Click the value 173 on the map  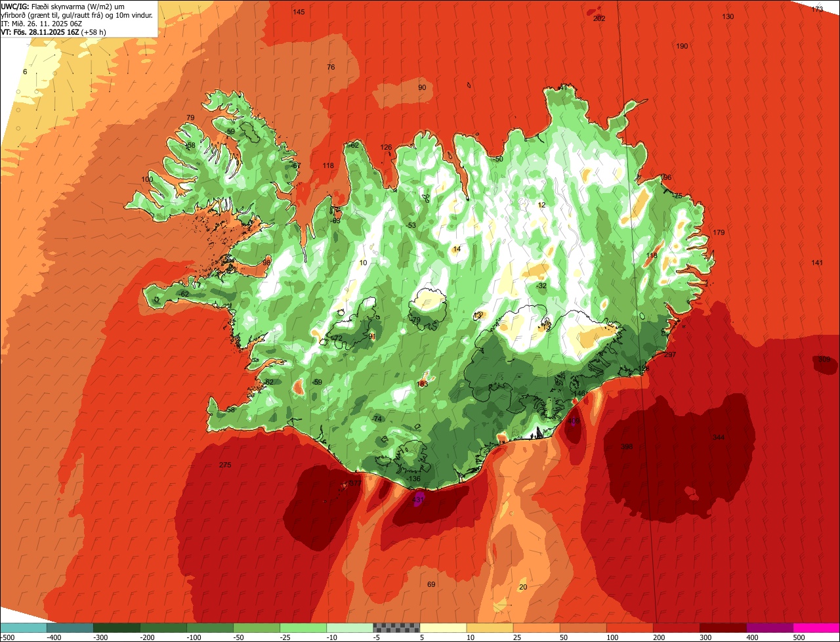pyautogui.click(x=817, y=9)
